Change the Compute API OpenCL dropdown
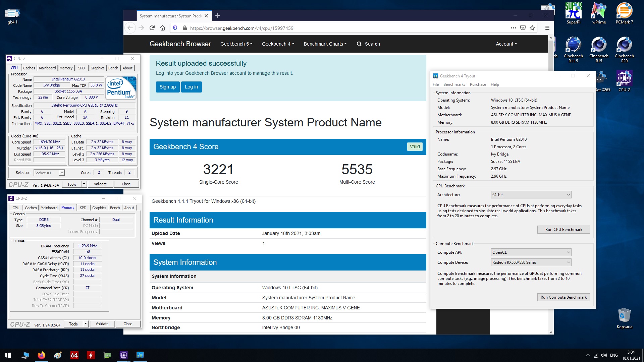The width and height of the screenshot is (644, 362). 531,252
